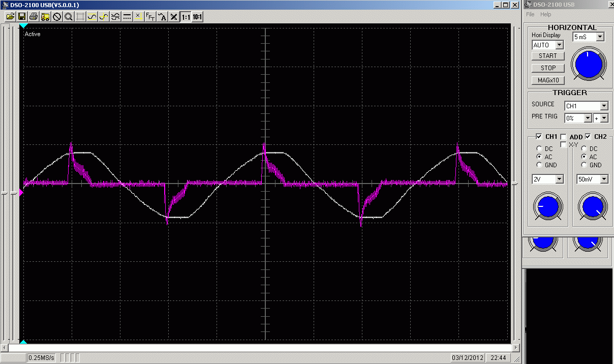This screenshot has height=364, width=614.
Task: Click the cyan bottom position marker
Action: click(23, 342)
